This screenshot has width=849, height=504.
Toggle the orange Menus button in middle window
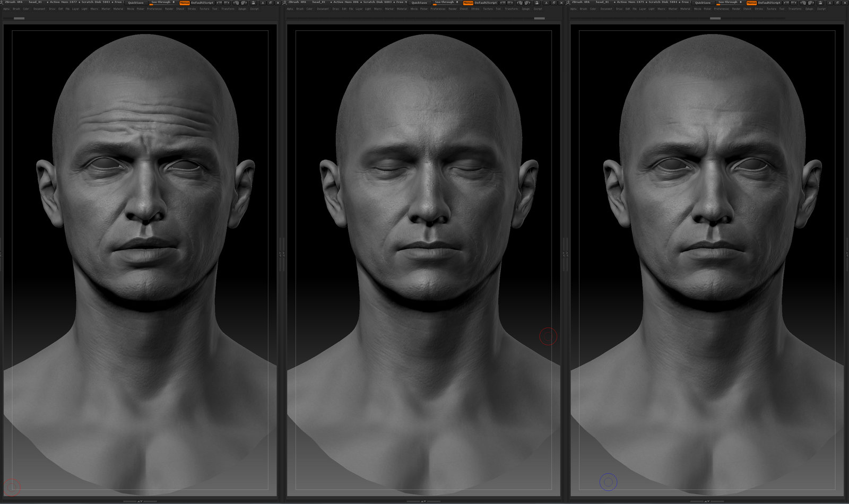(x=468, y=3)
